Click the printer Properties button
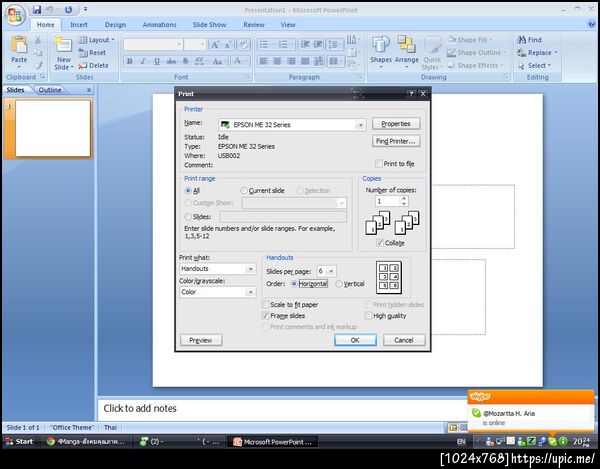The width and height of the screenshot is (600, 469). click(x=396, y=124)
